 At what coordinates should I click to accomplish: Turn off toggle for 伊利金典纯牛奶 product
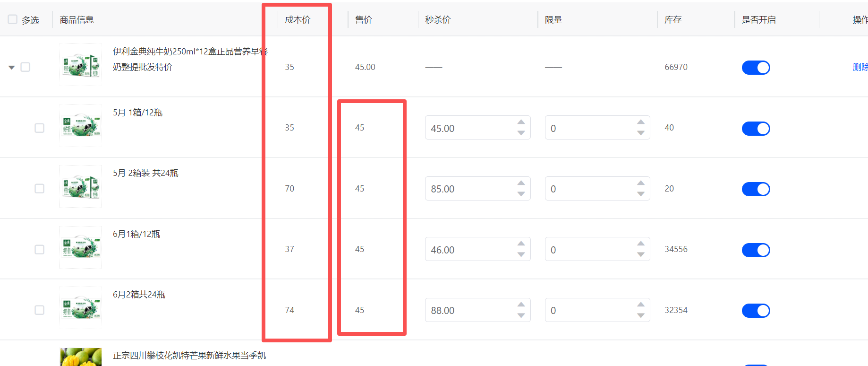(x=756, y=68)
